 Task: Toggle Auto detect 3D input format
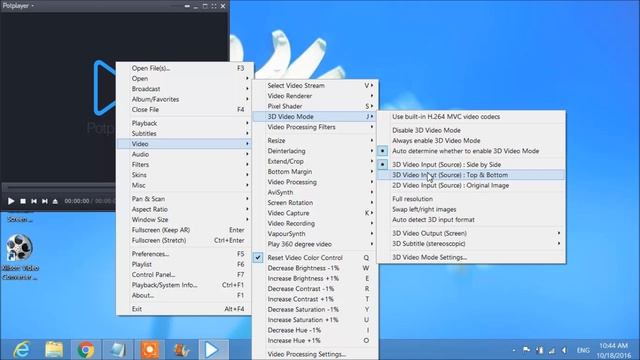pyautogui.click(x=471, y=220)
